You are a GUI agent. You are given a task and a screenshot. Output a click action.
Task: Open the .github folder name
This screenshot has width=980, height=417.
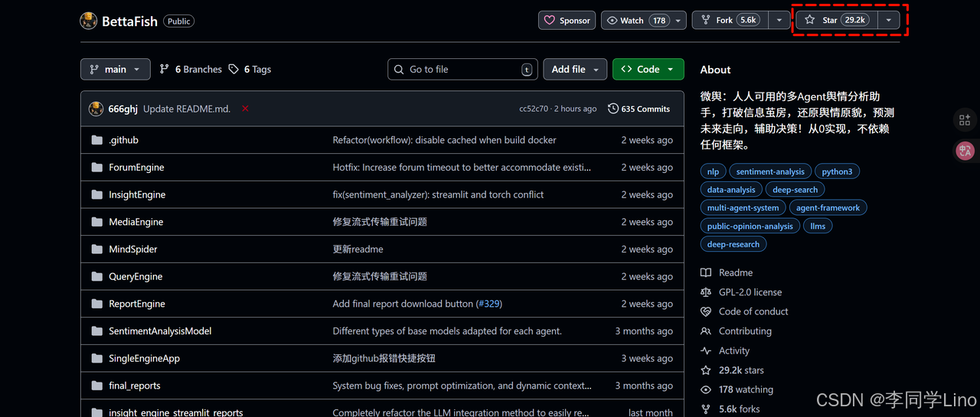pos(123,140)
